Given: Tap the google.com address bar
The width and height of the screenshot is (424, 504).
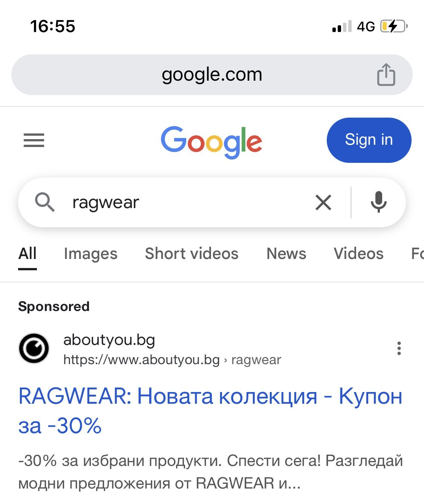Looking at the screenshot, I should click(x=212, y=75).
